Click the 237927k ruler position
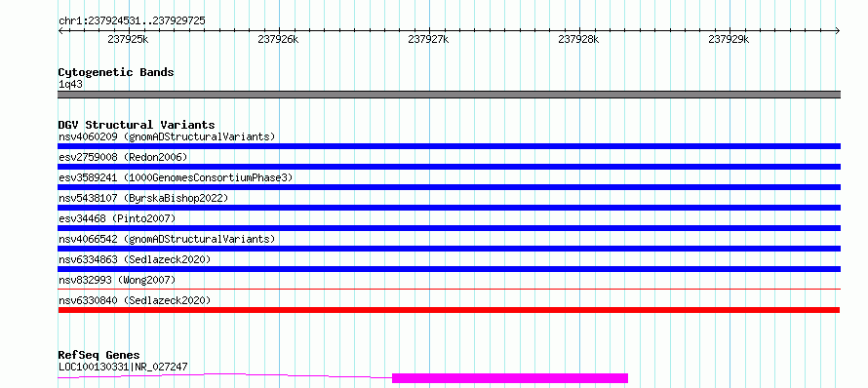The width and height of the screenshot is (868, 388). pyautogui.click(x=428, y=39)
